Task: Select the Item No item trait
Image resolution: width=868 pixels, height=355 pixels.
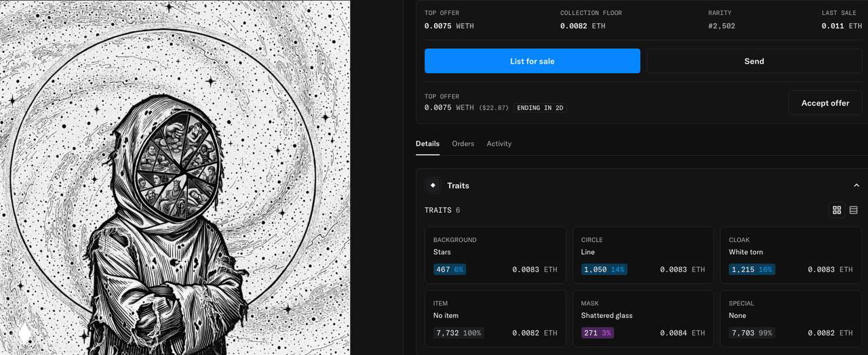Action: pos(495,318)
